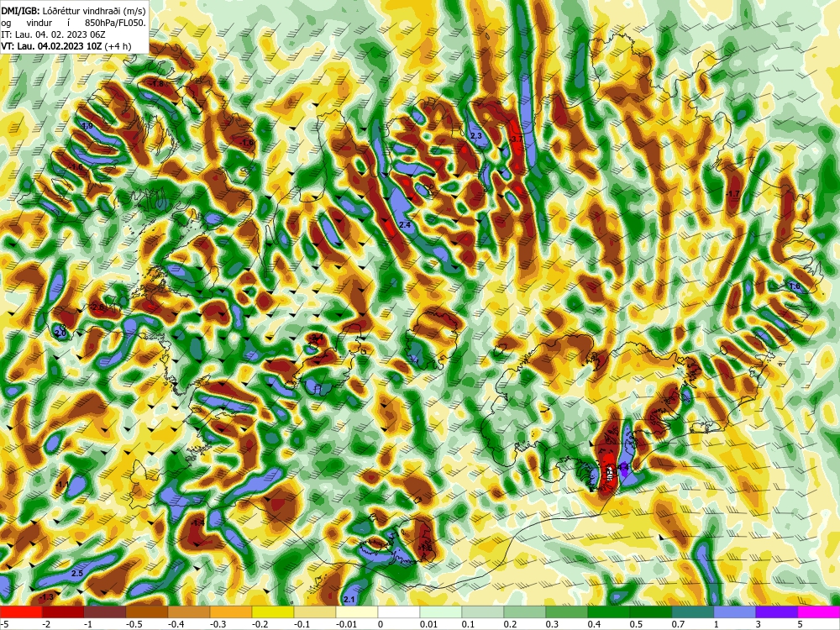The width and height of the screenshot is (840, 630).
Task: Click the "-1.1" value label on the map
Action: point(62,485)
